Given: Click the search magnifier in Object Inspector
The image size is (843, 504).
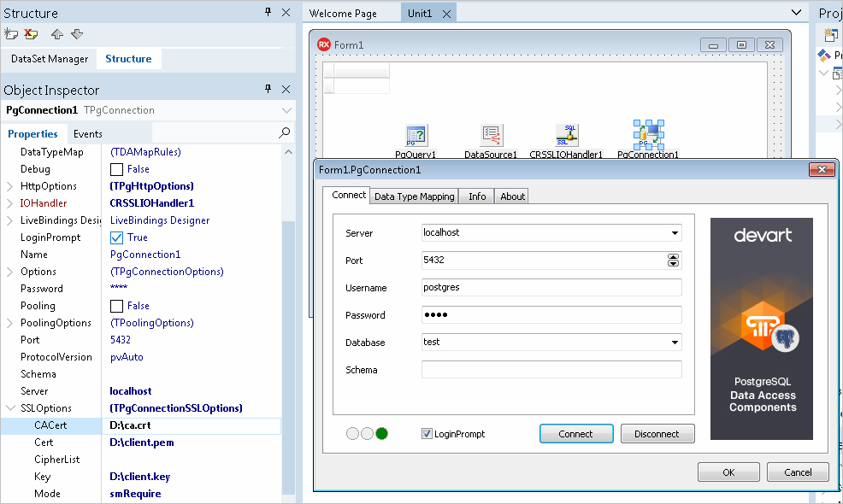Looking at the screenshot, I should point(285,132).
